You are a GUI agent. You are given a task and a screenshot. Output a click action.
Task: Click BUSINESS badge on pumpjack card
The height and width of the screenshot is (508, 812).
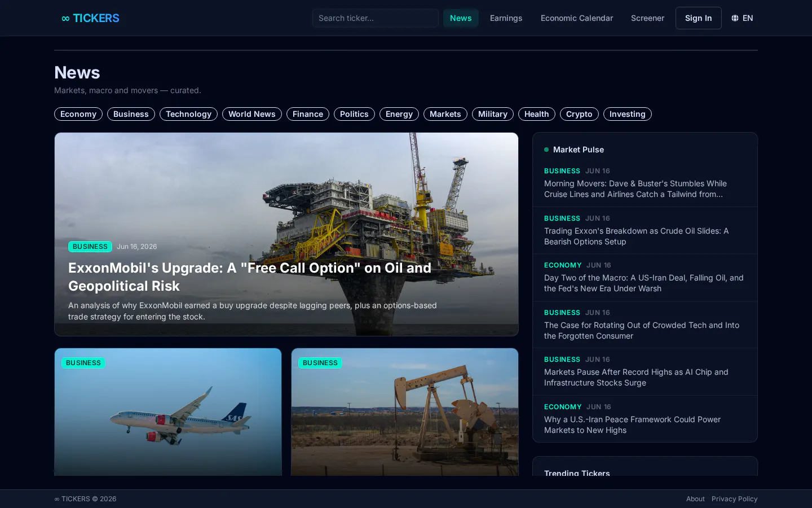coord(320,363)
